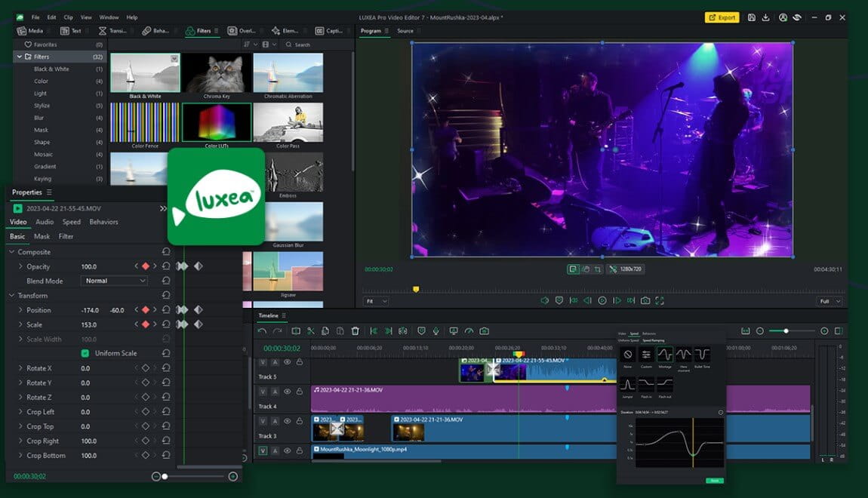Viewport: 868px width, 498px height.
Task: Select the Stylize filter category
Action: pos(42,106)
